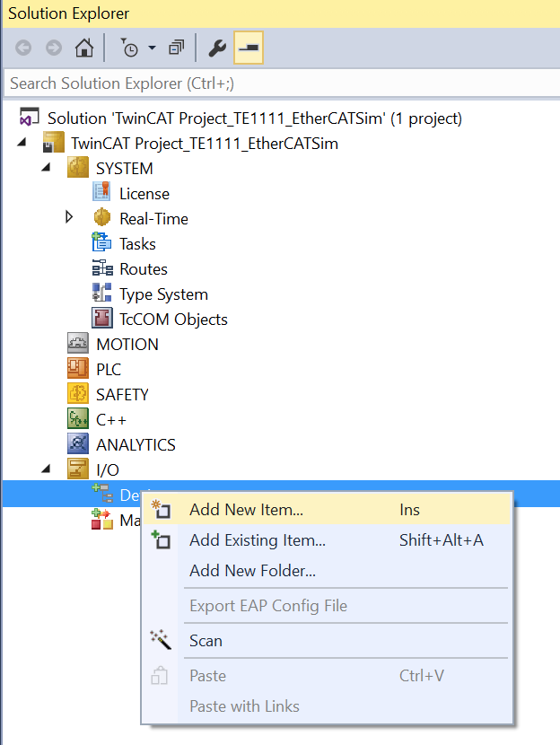Click the Collapse All toolbar icon

[x=177, y=48]
